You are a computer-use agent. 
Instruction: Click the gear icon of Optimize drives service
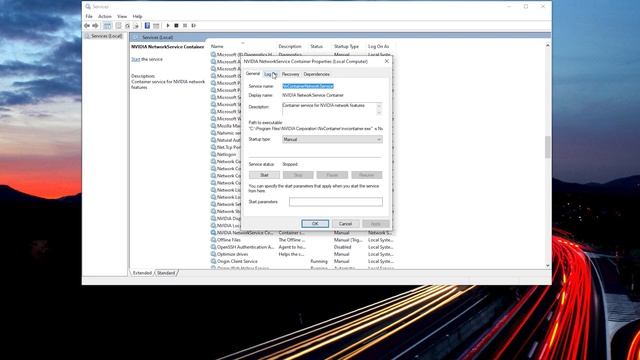213,254
